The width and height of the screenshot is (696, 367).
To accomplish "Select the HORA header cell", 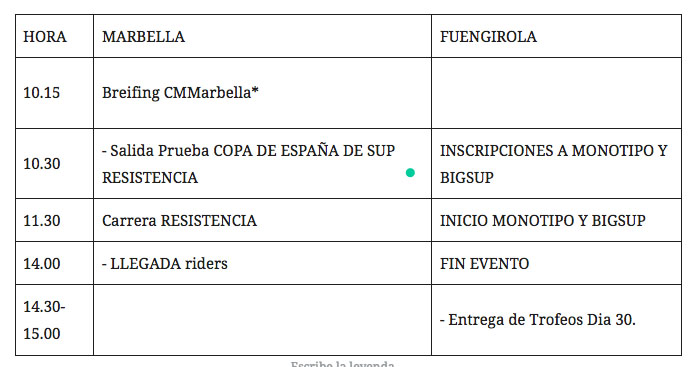I will [x=55, y=36].
